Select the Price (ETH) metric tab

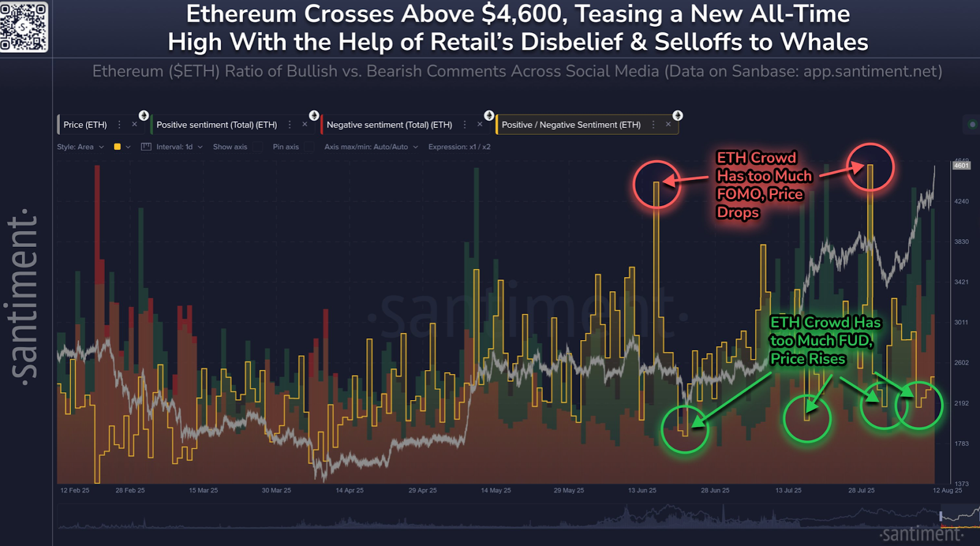pos(85,125)
